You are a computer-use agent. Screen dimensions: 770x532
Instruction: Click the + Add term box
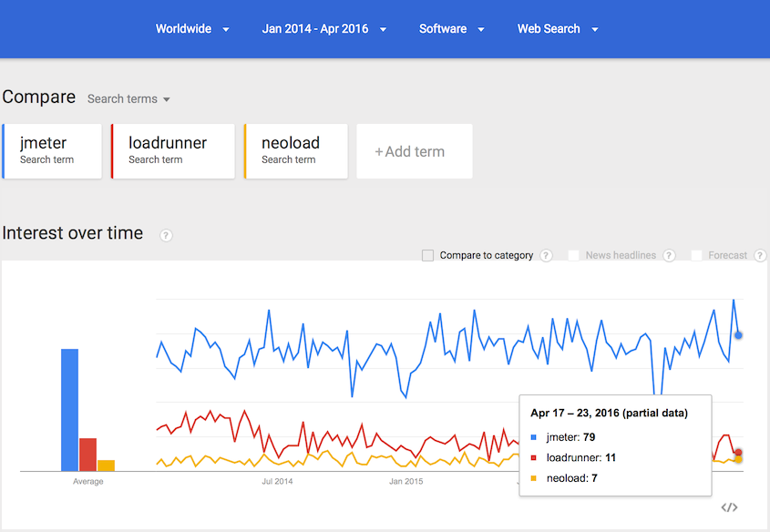tap(415, 151)
